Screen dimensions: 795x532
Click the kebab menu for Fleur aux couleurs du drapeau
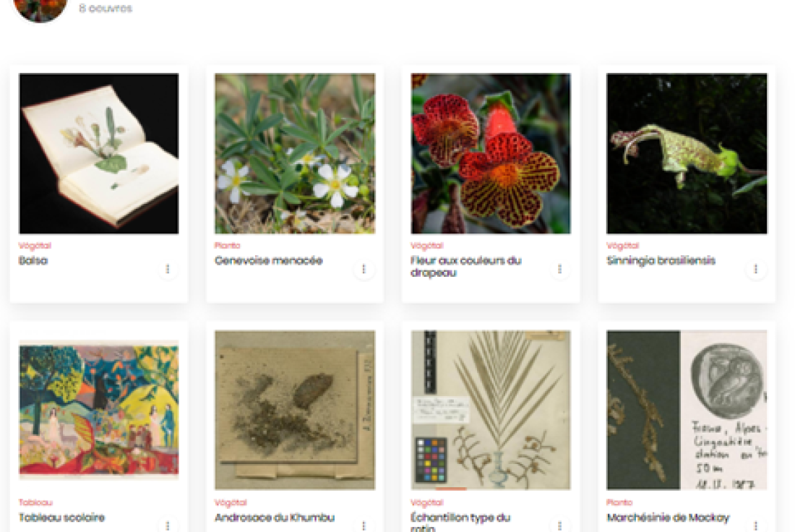[559, 269]
